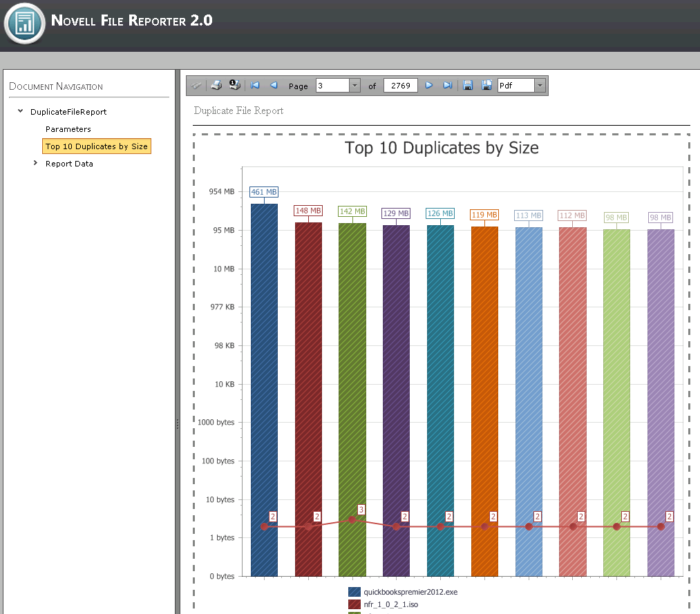Click the dark blue 461 MB bar

click(x=264, y=390)
